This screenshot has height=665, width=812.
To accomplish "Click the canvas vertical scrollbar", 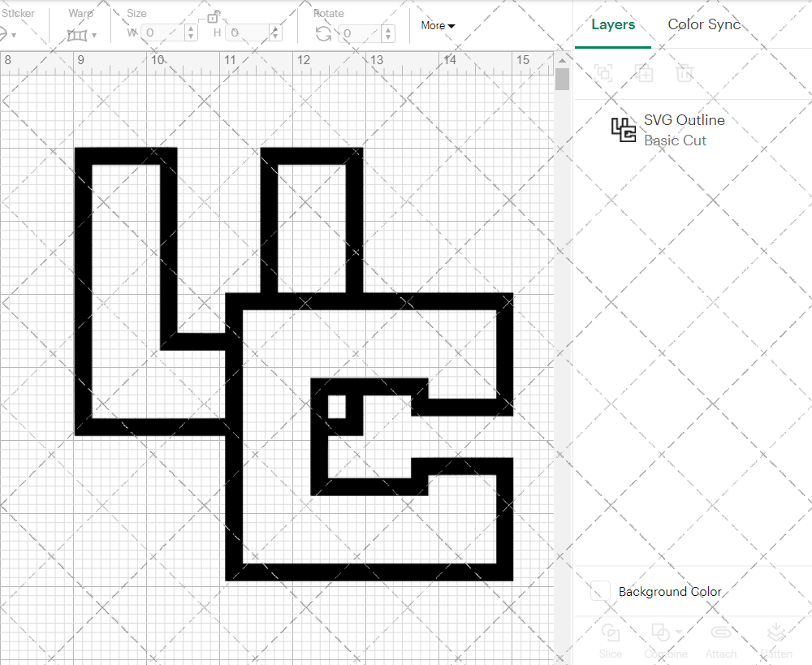I will tap(562, 80).
